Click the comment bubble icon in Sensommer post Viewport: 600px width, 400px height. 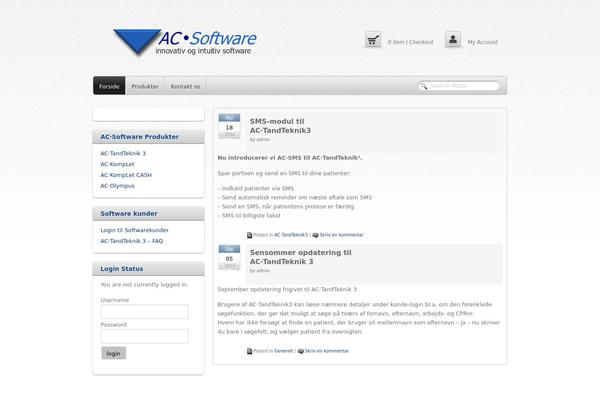301,351
